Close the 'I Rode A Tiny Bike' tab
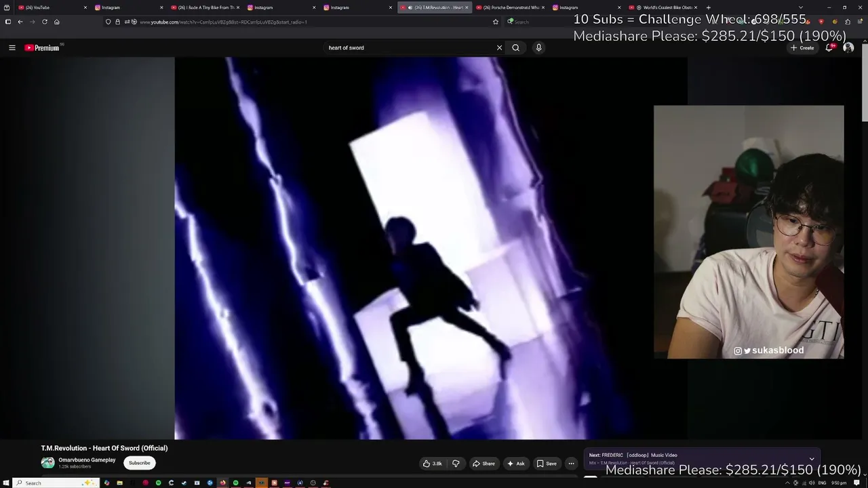Image resolution: width=868 pixels, height=488 pixels. (x=238, y=7)
